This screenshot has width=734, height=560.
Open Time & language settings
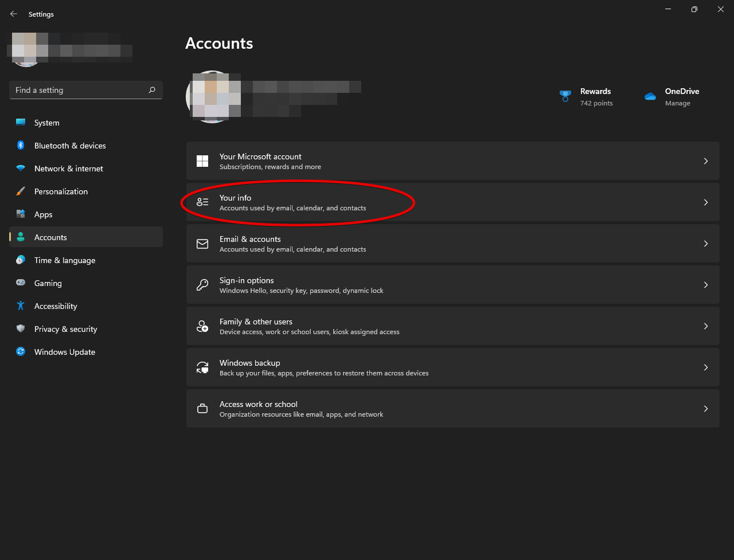click(86, 260)
